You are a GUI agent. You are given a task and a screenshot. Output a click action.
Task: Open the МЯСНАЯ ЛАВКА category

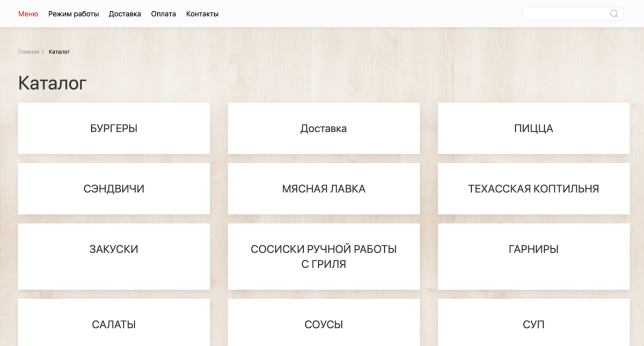click(324, 189)
